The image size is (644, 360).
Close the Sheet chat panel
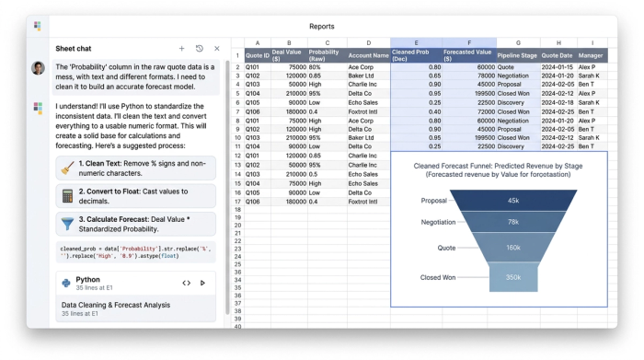tap(217, 49)
